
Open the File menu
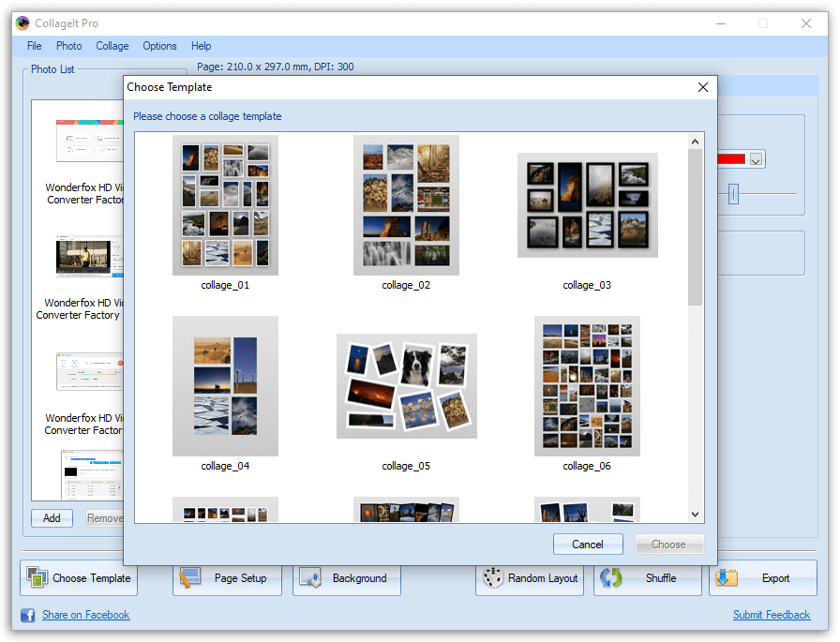[35, 46]
